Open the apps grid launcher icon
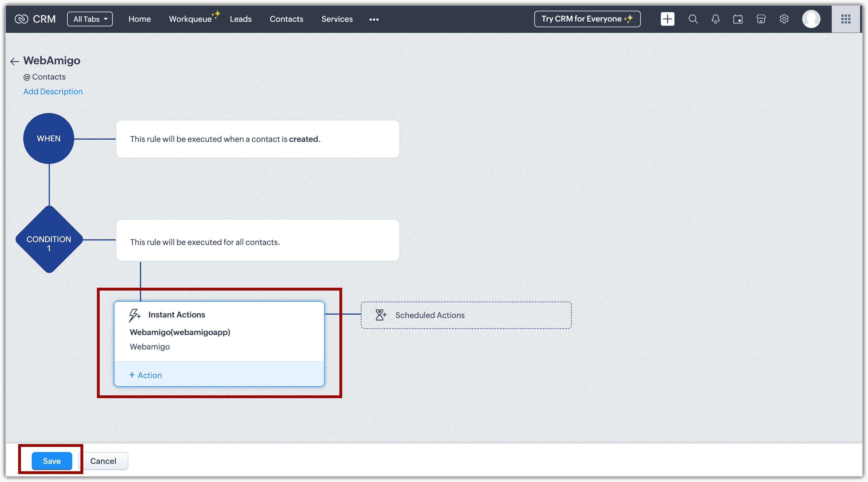This screenshot has width=868, height=482. pyautogui.click(x=846, y=19)
